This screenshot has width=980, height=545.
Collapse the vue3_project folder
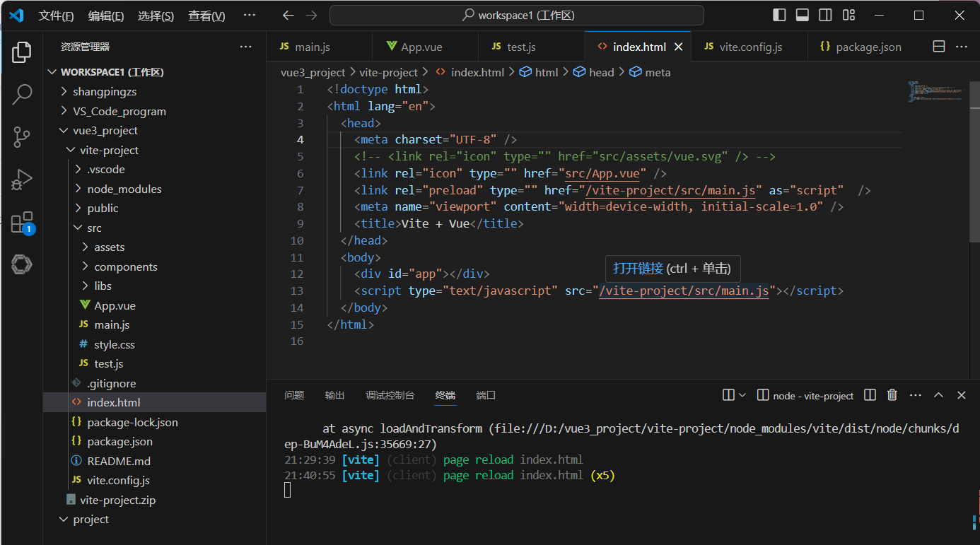point(154,131)
